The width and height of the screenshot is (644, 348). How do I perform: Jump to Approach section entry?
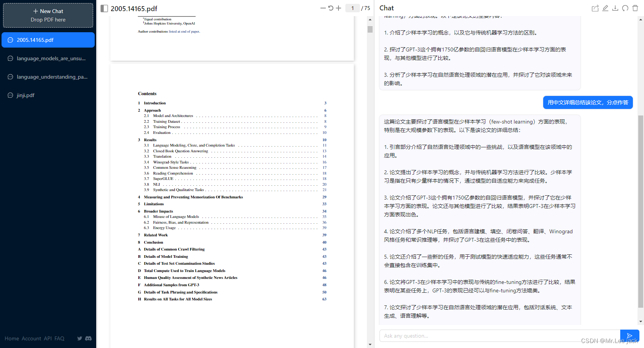point(152,111)
